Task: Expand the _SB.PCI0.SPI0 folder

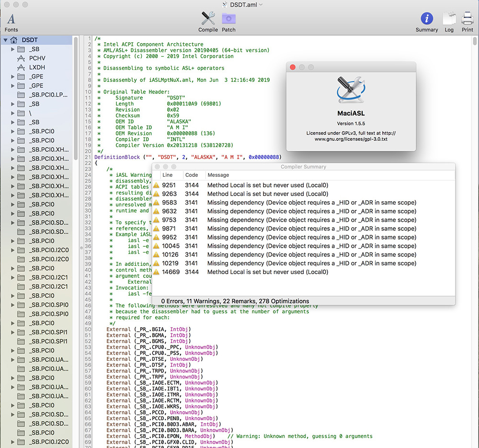Action: [x=12, y=305]
